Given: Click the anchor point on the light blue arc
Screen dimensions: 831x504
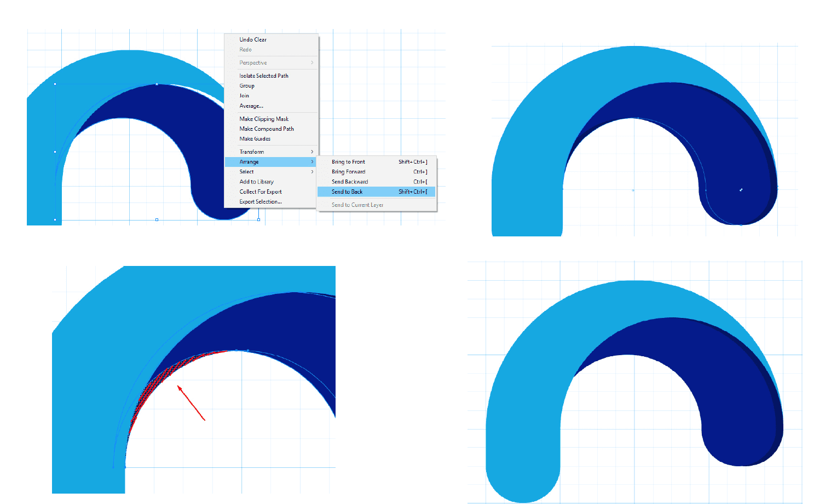Looking at the screenshot, I should (157, 84).
